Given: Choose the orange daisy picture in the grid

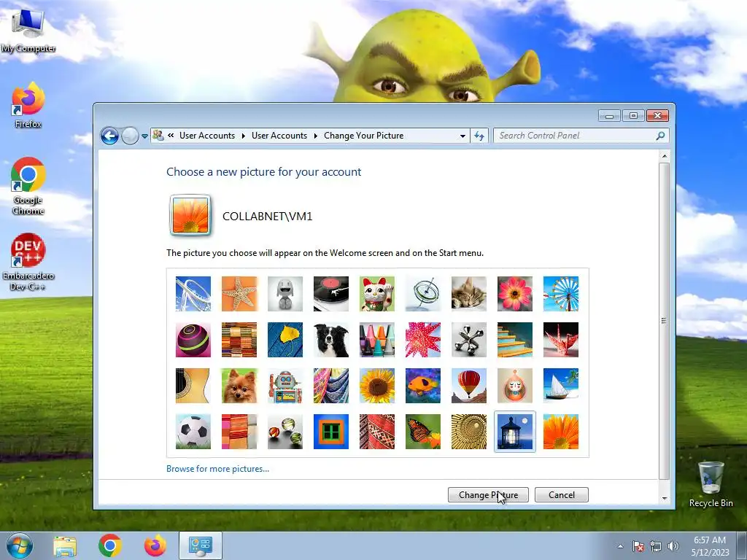Looking at the screenshot, I should coord(561,432).
